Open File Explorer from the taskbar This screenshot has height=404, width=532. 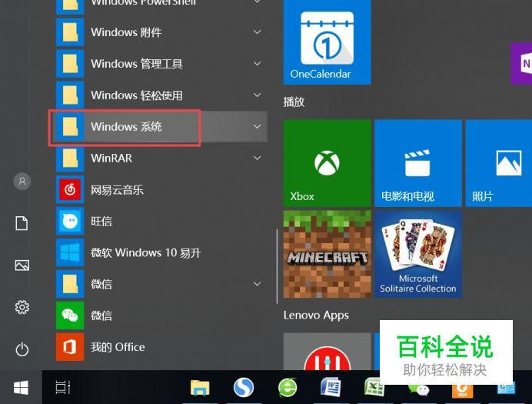click(x=200, y=387)
